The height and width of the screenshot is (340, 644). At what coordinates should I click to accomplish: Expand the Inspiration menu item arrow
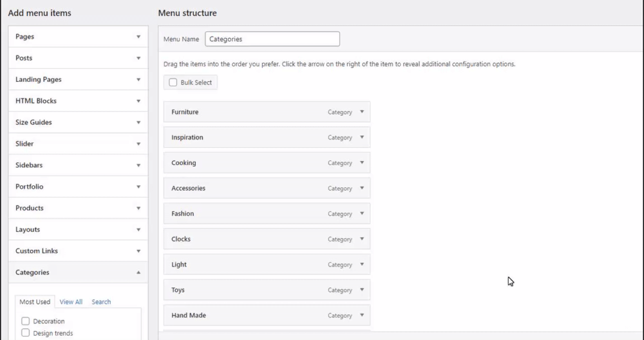[x=362, y=137]
